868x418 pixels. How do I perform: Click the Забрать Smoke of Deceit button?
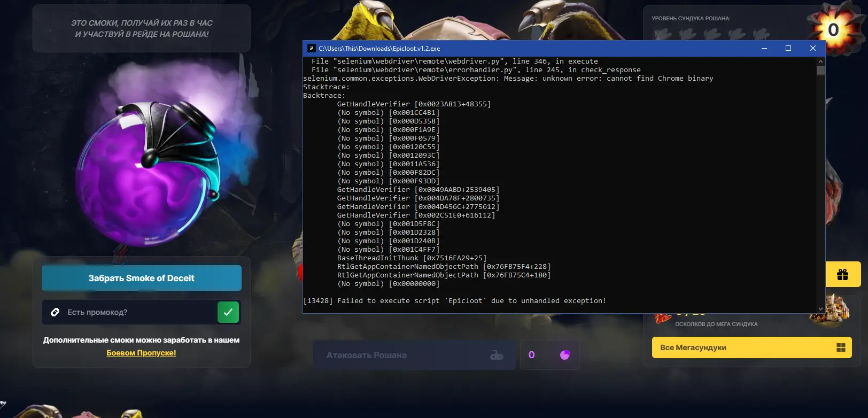point(142,278)
